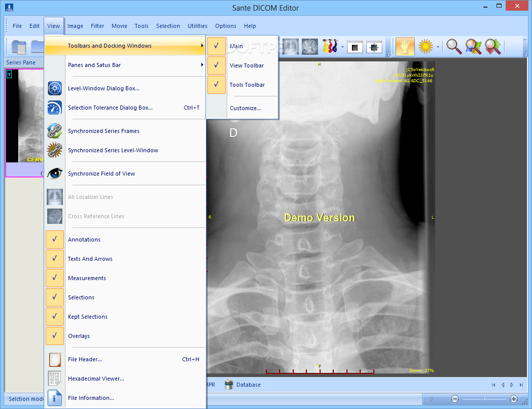Open Hexadecimal Viewer... menu entry
The width and height of the screenshot is (532, 409).
[x=125, y=379]
